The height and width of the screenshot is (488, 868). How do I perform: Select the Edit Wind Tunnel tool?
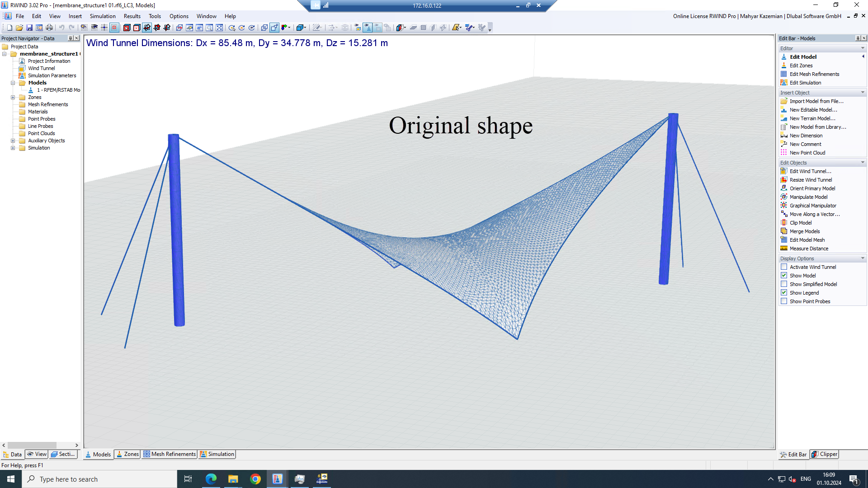pyautogui.click(x=811, y=171)
